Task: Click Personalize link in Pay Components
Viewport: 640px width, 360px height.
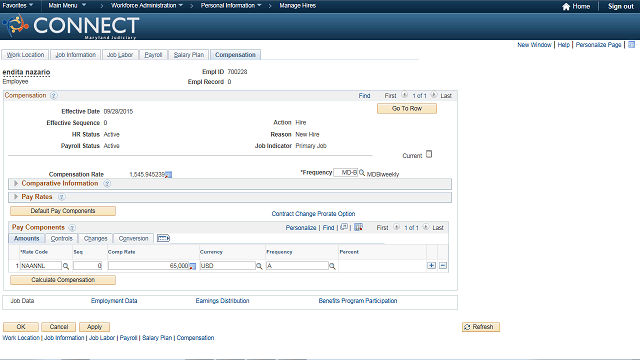Action: tap(301, 228)
